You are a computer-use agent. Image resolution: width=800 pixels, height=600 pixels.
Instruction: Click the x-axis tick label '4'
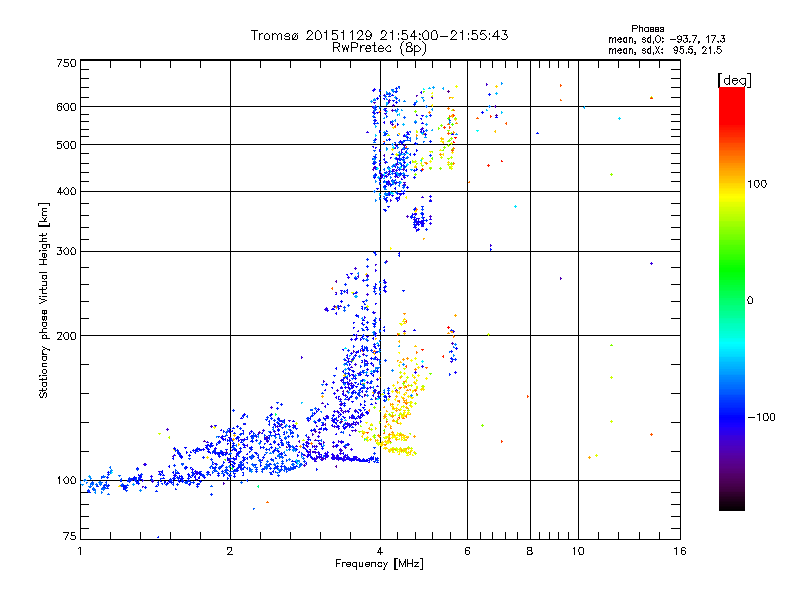point(380,551)
